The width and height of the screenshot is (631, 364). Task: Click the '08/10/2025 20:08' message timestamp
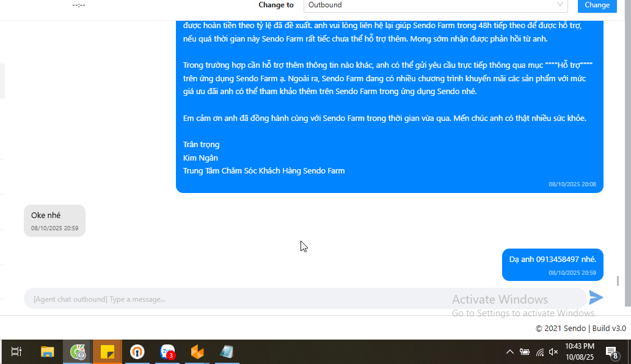pyautogui.click(x=572, y=184)
